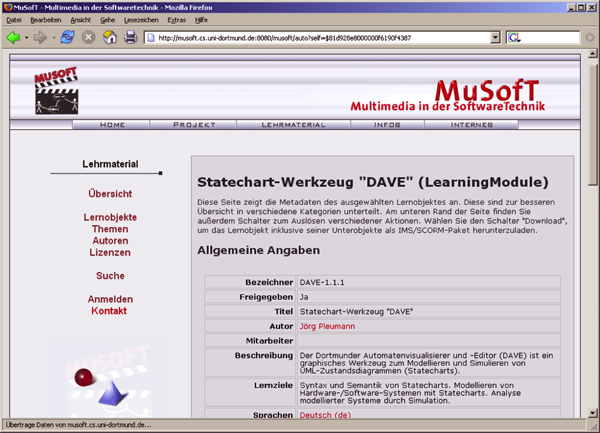The width and height of the screenshot is (600, 433).
Task: Click the Freigegeben row label
Action: [266, 297]
